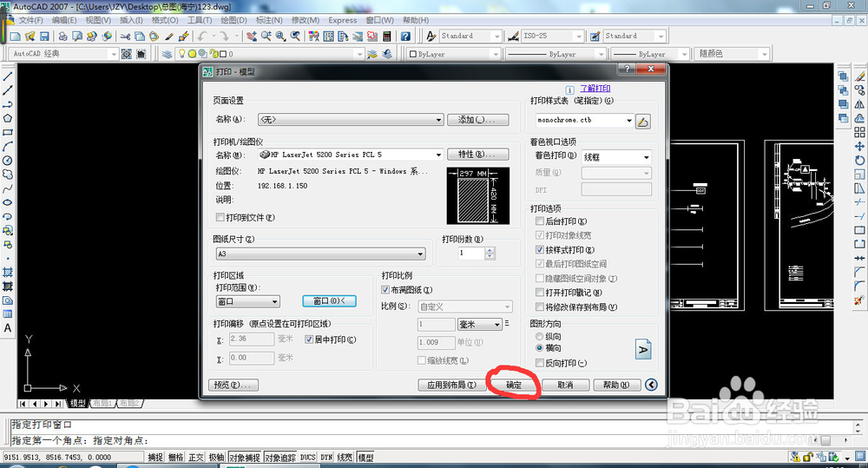Toggle the 居中打印 checkbox
The width and height of the screenshot is (868, 468).
tap(309, 339)
